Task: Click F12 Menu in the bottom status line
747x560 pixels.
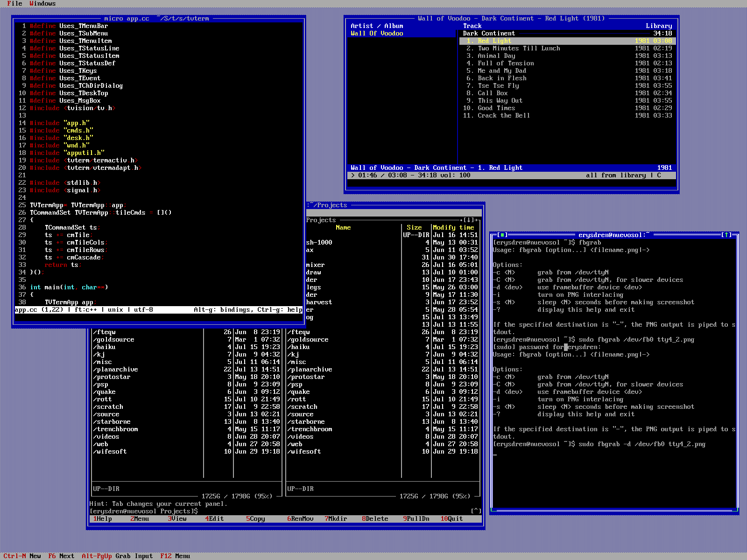Action: click(x=175, y=556)
